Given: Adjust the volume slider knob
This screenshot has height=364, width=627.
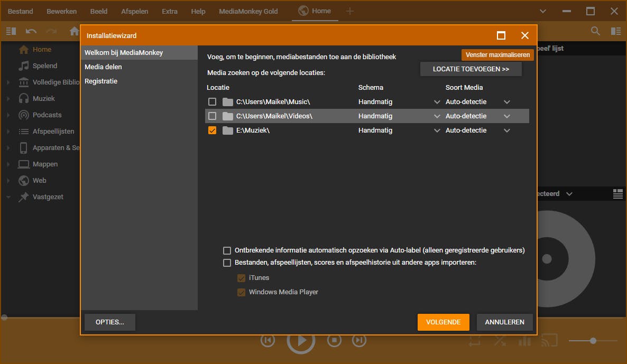Looking at the screenshot, I should (x=593, y=341).
